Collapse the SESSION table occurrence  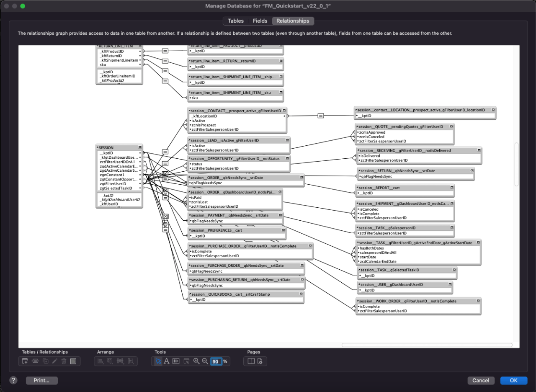coord(140,147)
